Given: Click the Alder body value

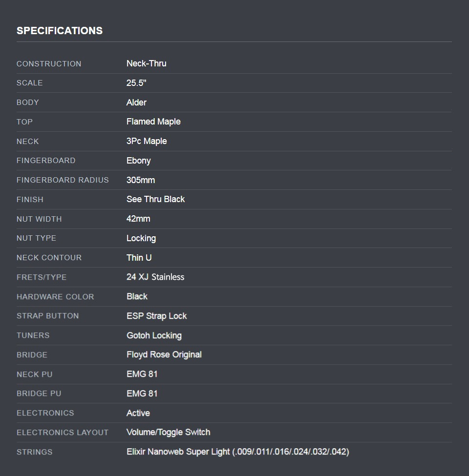Looking at the screenshot, I should (x=136, y=103).
